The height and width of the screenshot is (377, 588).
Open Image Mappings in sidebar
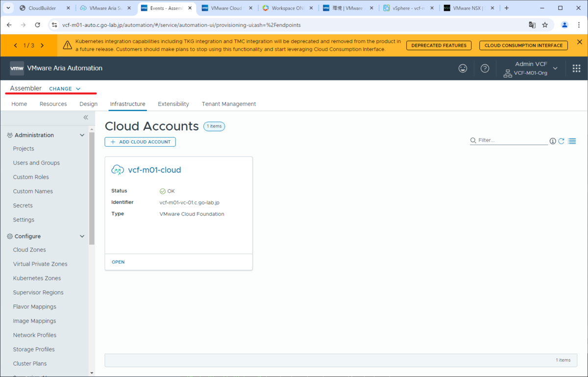(35, 321)
